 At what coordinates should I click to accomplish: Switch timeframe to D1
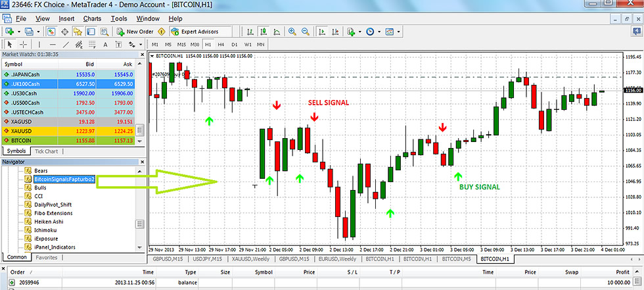pos(235,44)
